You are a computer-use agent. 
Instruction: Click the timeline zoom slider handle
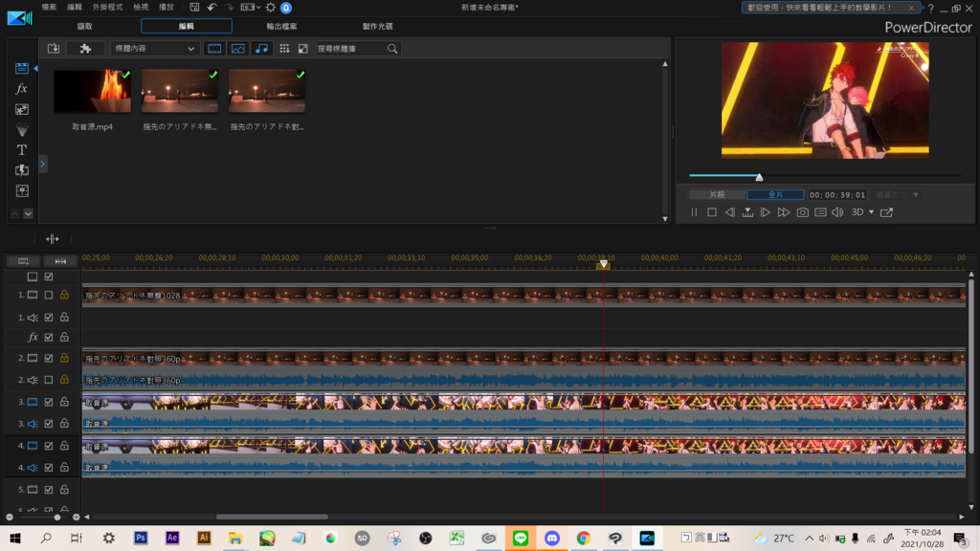[x=57, y=518]
